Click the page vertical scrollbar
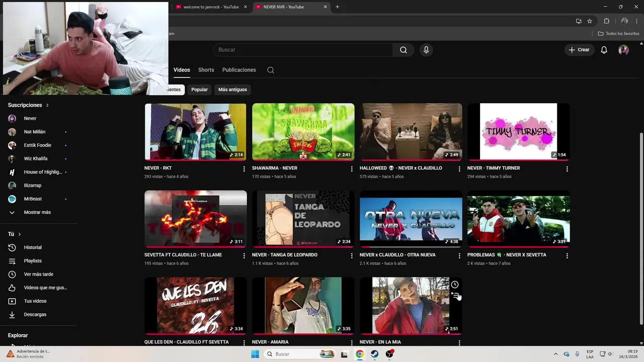 click(640, 229)
